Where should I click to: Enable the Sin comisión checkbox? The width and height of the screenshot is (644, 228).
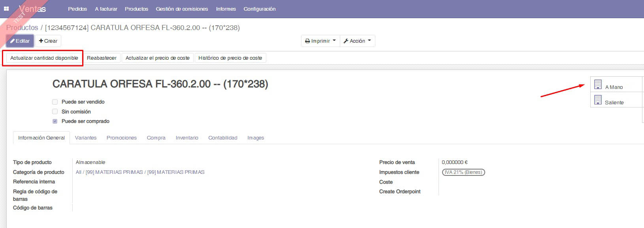coord(55,112)
